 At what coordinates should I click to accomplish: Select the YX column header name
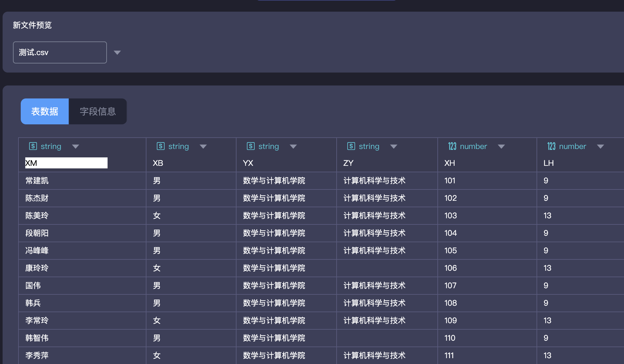(248, 163)
